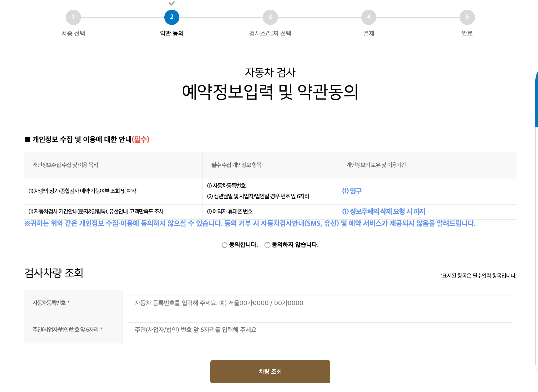Viewport: 538px width, 392px height.
Task: Click the 약관 동의 step label
Action: pos(172,33)
